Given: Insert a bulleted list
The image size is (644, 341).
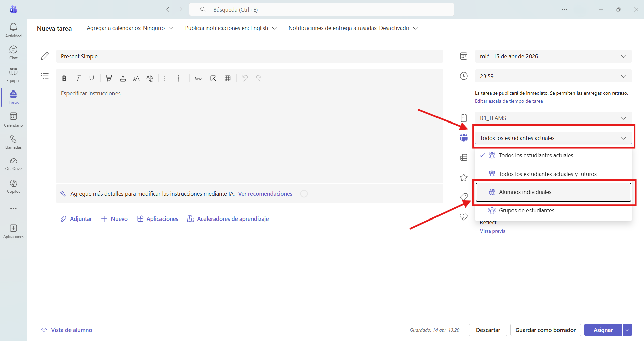Looking at the screenshot, I should point(167,78).
